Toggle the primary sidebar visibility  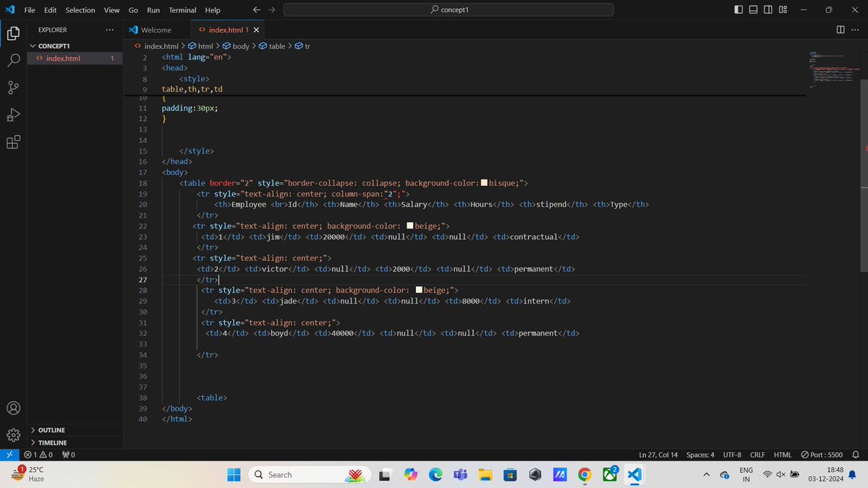point(739,9)
